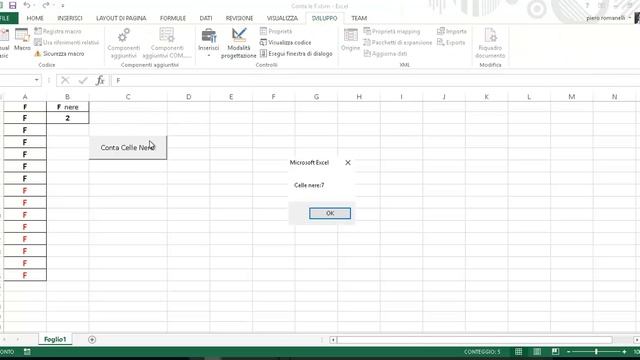Toggle Usa riferimenti relativi
This screenshot has width=640, height=360.
(67, 42)
